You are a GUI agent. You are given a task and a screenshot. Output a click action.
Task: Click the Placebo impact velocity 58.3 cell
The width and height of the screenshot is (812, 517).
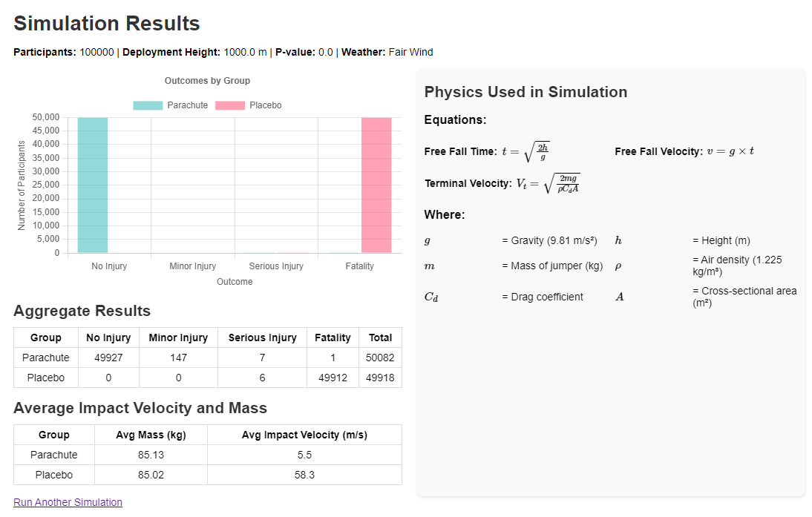(304, 475)
